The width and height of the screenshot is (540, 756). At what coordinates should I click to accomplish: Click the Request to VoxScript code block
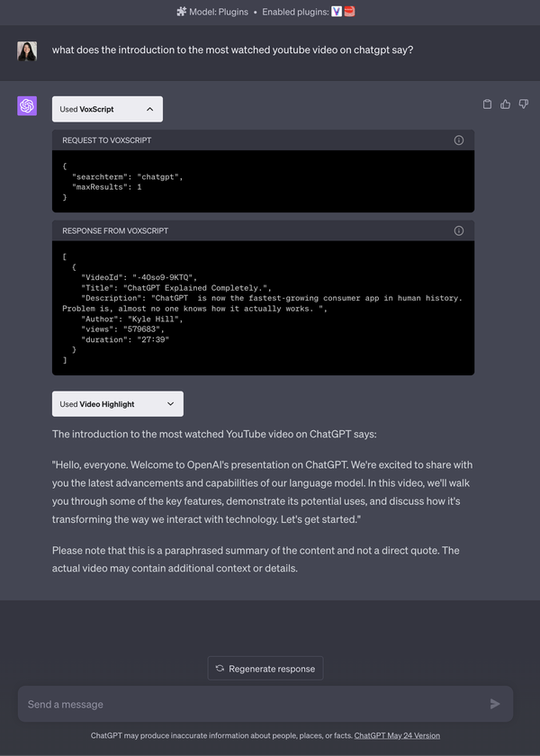tap(263, 181)
